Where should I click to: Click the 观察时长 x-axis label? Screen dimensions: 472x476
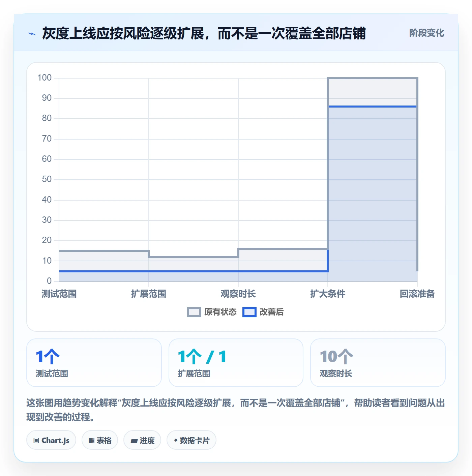pos(238,294)
